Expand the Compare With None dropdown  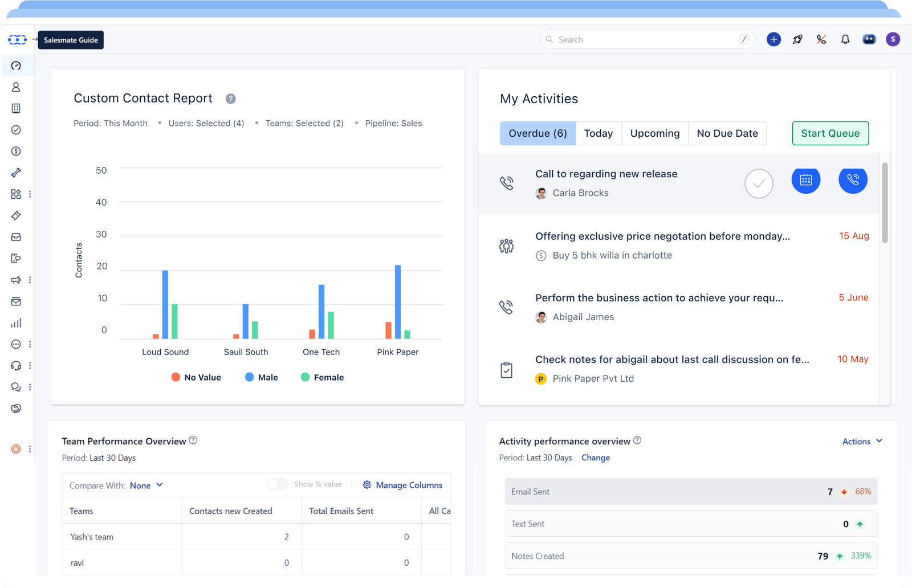pyautogui.click(x=146, y=485)
